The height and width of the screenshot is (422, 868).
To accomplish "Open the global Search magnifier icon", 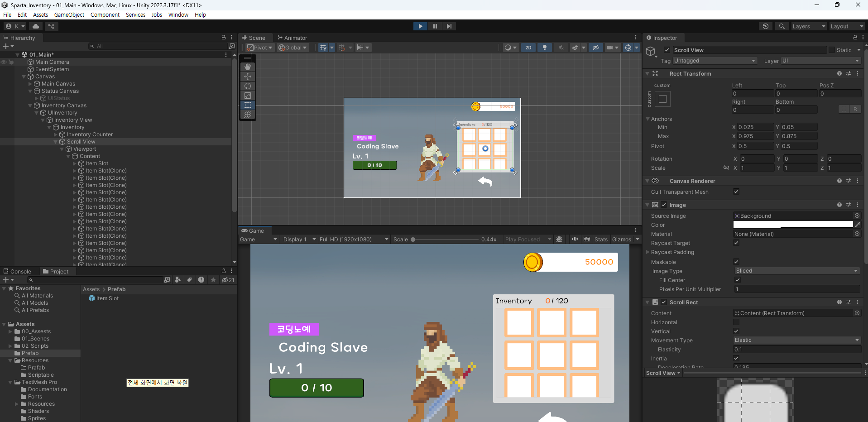I will (x=782, y=26).
